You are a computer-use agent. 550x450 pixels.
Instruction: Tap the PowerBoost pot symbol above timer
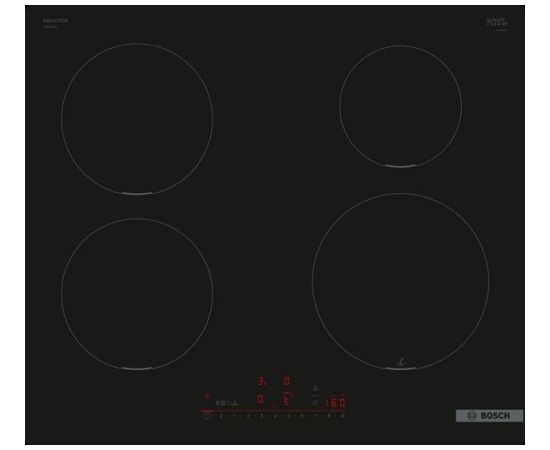coord(316,388)
